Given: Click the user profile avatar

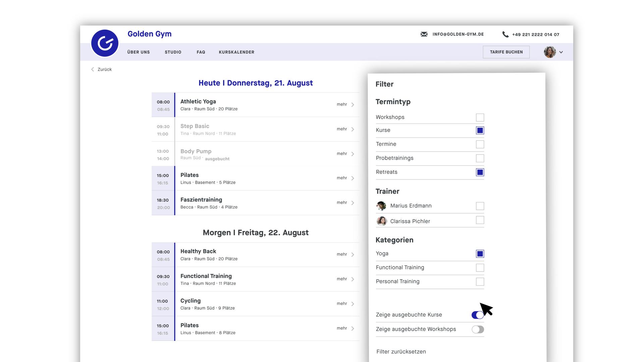Looking at the screenshot, I should pyautogui.click(x=550, y=52).
